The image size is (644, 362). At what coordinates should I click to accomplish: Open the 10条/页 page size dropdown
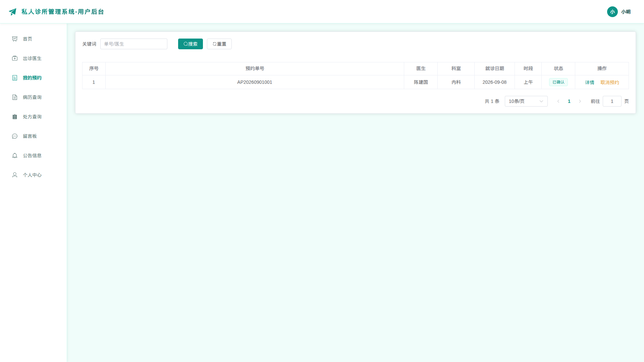526,101
